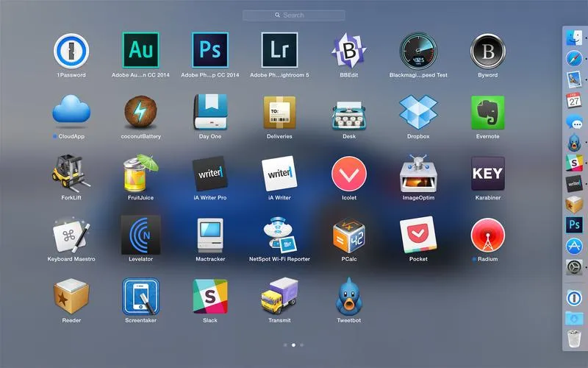The image size is (588, 368).
Task: Open the Byword app
Action: pos(487,51)
